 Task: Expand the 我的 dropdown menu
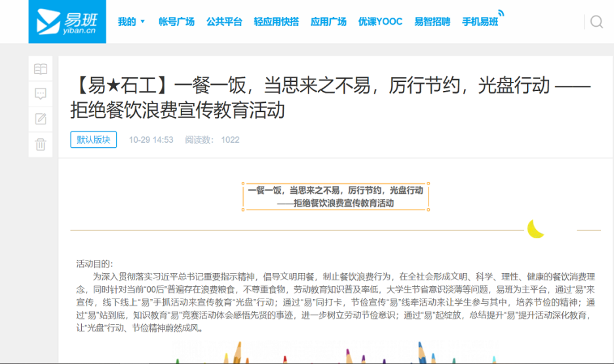[x=131, y=22]
